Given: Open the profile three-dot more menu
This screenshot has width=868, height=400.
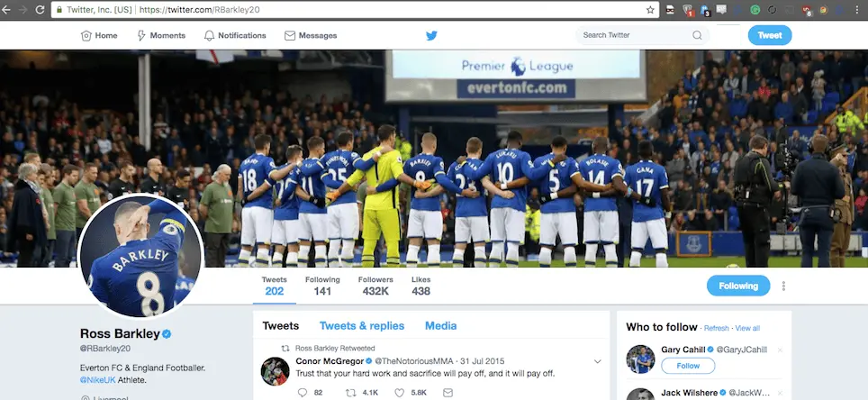Looking at the screenshot, I should pos(783,286).
